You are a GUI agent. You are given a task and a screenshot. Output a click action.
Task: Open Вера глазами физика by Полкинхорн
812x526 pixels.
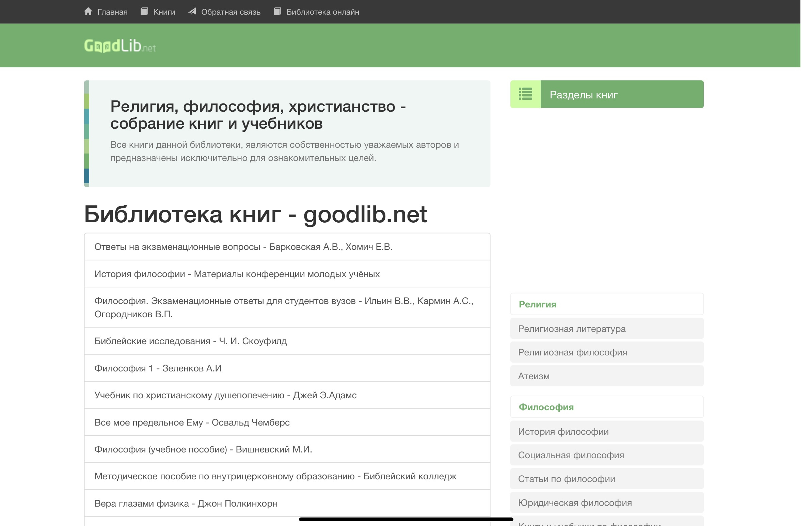coord(287,503)
